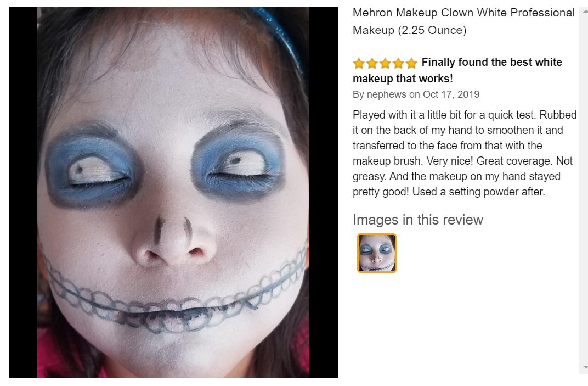Click the "Finally found the best white" headline

491,62
